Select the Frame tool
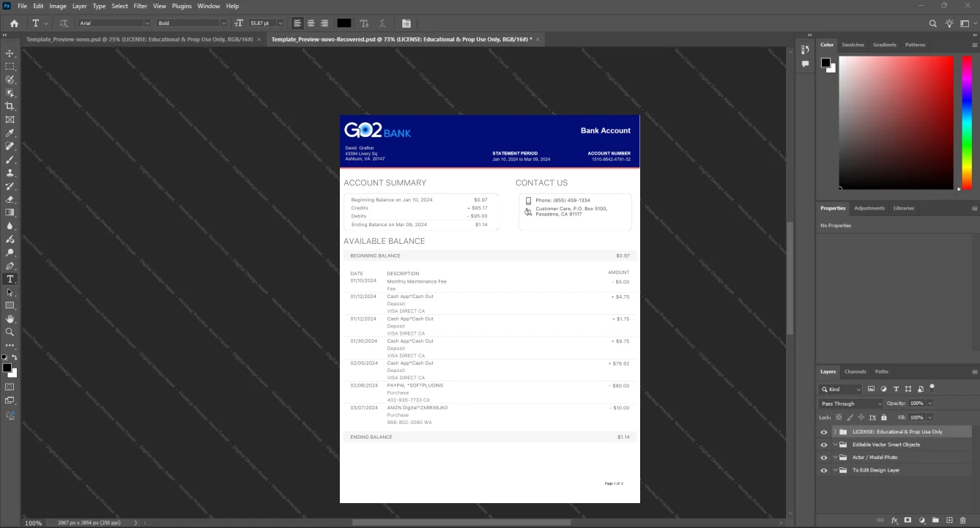Image resolution: width=980 pixels, height=528 pixels. (10, 119)
